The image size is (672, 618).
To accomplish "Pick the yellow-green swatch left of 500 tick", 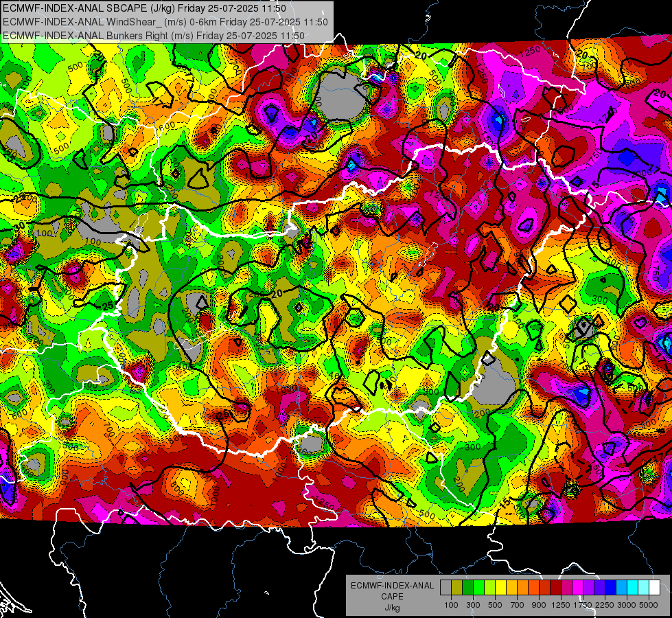I will pos(490,588).
